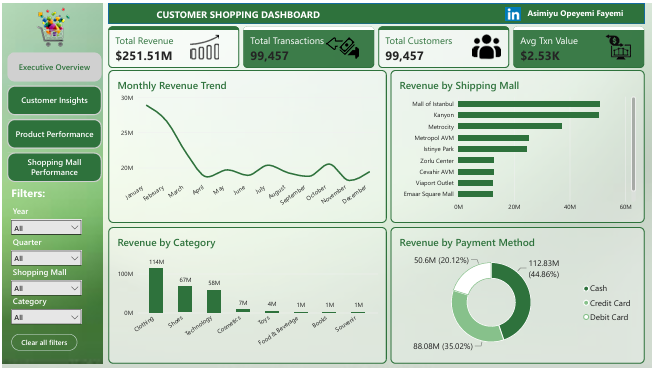Click the Revenue by Shipping Mall title
The image size is (652, 370).
click(459, 86)
